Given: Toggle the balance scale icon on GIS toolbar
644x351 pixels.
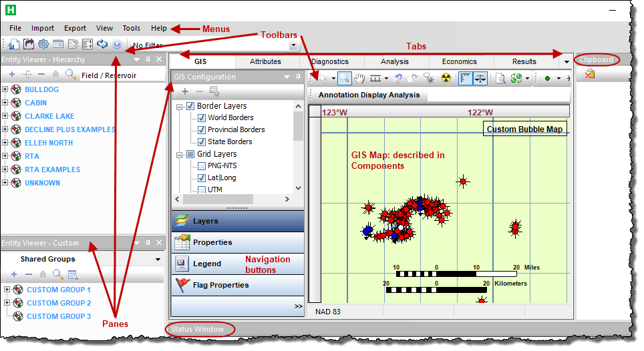Looking at the screenshot, I should 480,78.
